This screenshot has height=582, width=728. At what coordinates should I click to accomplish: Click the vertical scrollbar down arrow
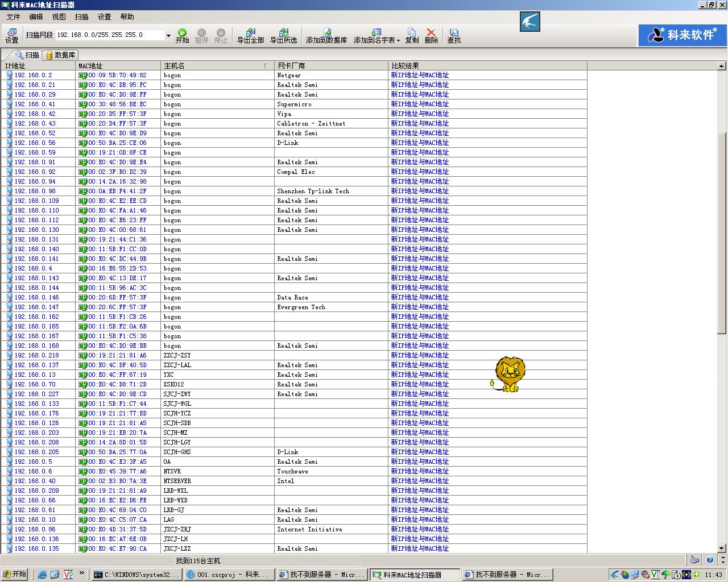click(722, 549)
